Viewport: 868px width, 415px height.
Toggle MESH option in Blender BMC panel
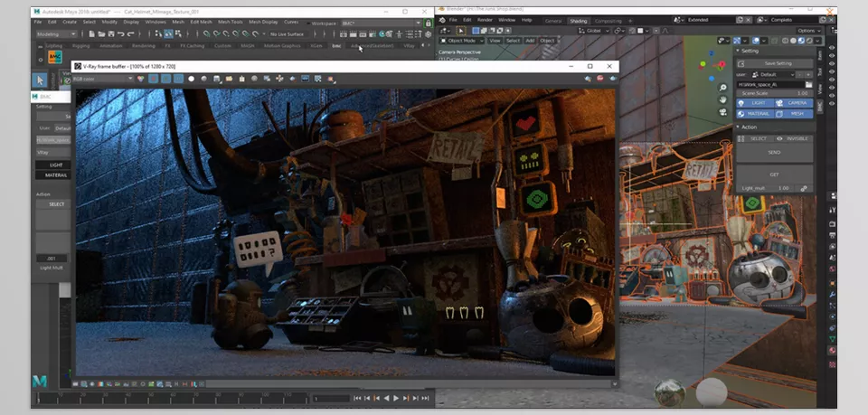point(793,113)
